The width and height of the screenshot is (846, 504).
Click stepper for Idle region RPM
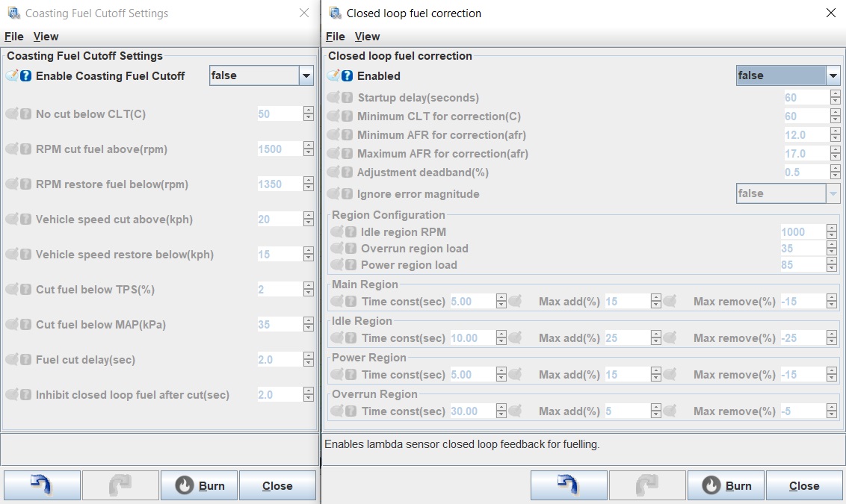tap(833, 232)
